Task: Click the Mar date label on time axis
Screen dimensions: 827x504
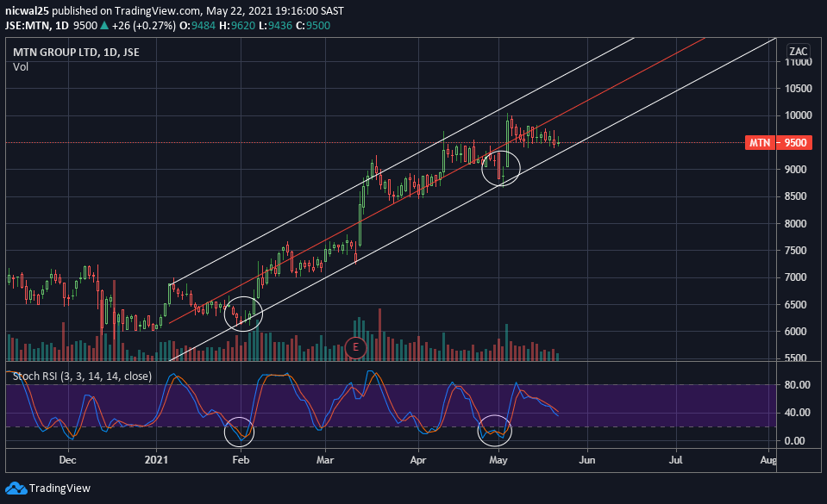Action: point(325,460)
